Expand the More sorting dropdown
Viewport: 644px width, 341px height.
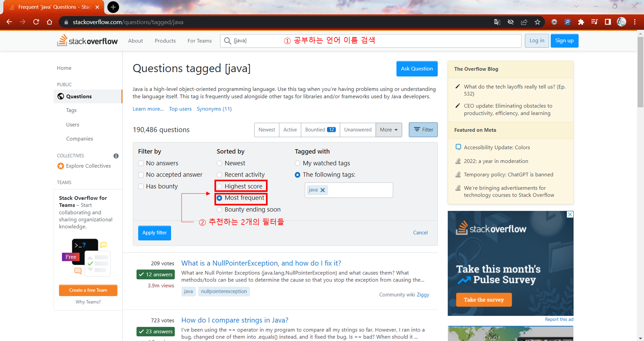[389, 130]
